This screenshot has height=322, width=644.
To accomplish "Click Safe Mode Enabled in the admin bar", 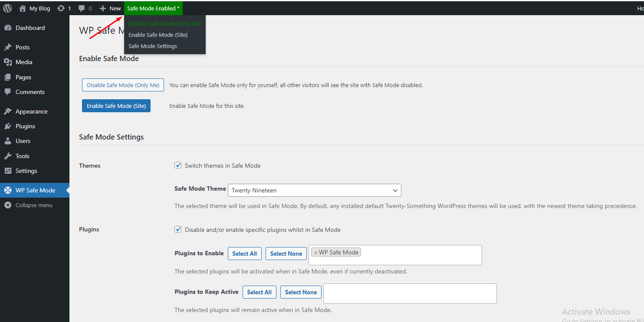I will 153,8.
